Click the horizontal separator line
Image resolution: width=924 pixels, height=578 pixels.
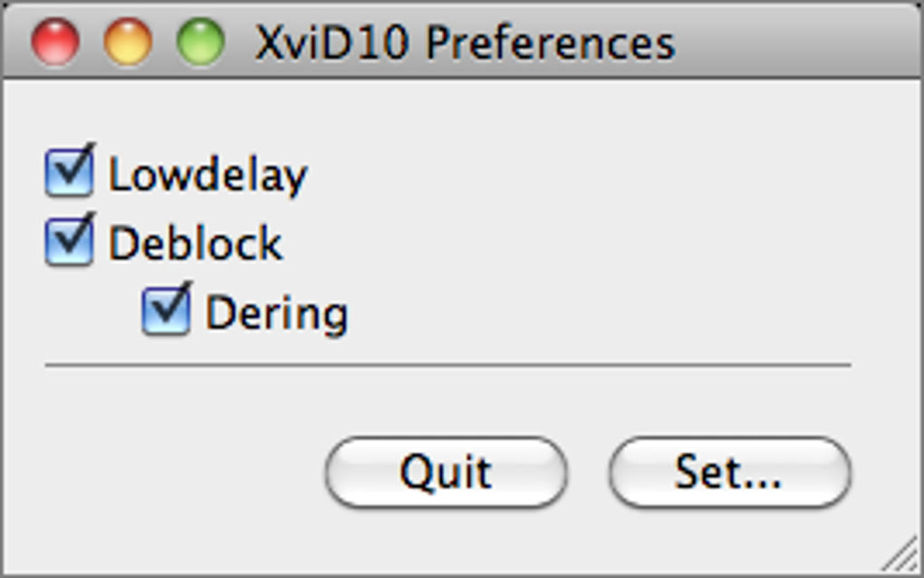(x=448, y=365)
